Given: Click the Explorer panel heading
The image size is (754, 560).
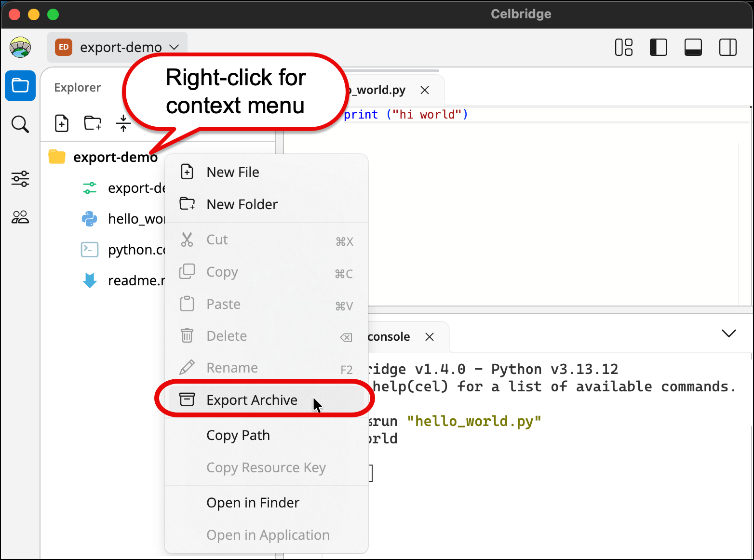Looking at the screenshot, I should 77,88.
